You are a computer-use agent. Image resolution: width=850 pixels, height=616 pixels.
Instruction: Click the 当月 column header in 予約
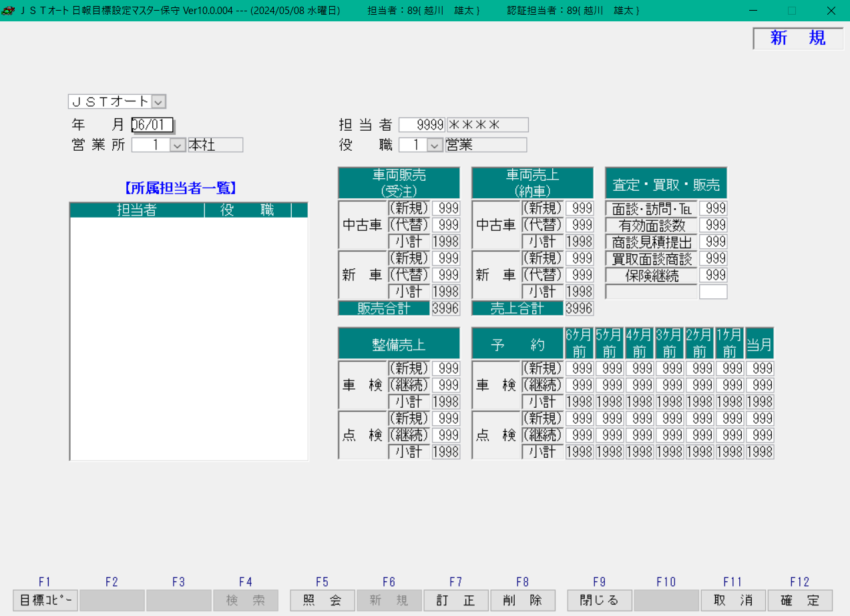[760, 343]
